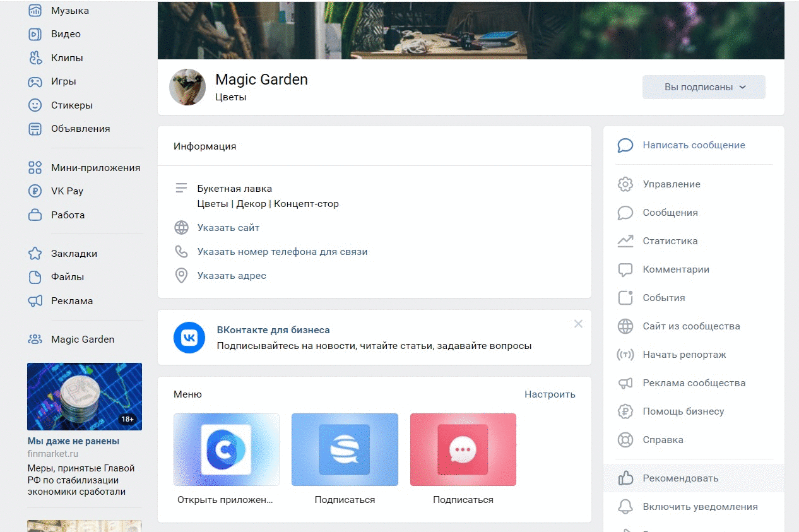Open Стикеры smiley icon in sidebar
Screen dimensions: 799x532
(x=35, y=105)
